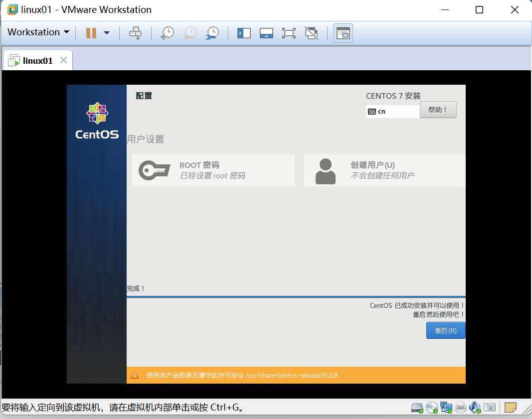Enter full screen mode
Image resolution: width=532 pixels, height=419 pixels.
(x=289, y=33)
